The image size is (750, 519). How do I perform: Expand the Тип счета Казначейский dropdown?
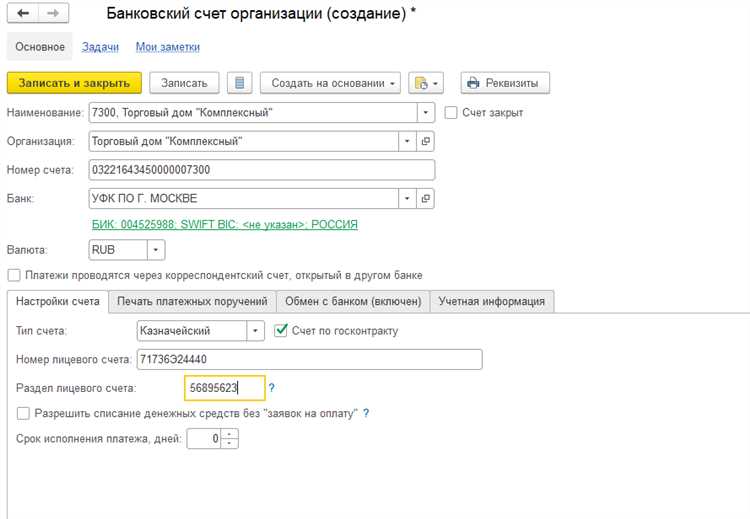[255, 331]
